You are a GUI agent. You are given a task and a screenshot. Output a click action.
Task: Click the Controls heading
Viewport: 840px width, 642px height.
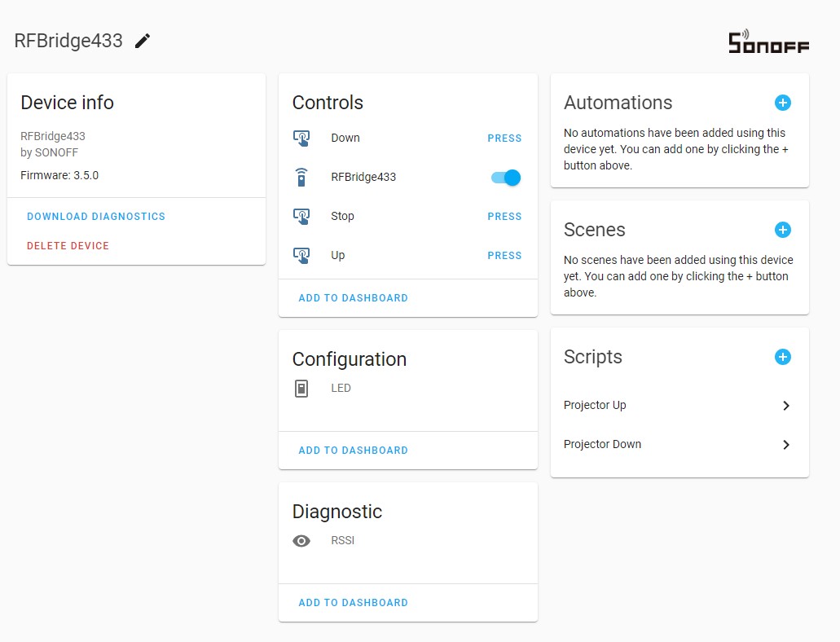click(x=328, y=103)
